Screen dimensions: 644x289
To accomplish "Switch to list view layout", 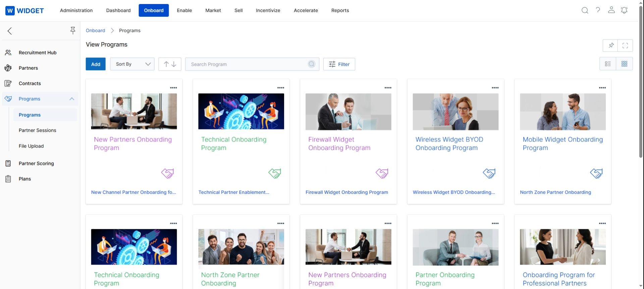I will point(608,64).
